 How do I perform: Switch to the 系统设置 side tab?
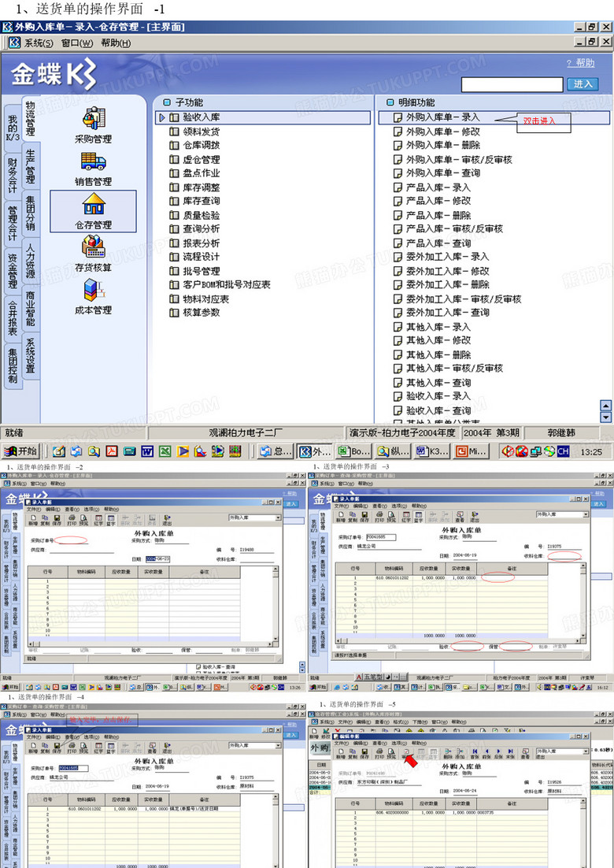click(x=31, y=355)
